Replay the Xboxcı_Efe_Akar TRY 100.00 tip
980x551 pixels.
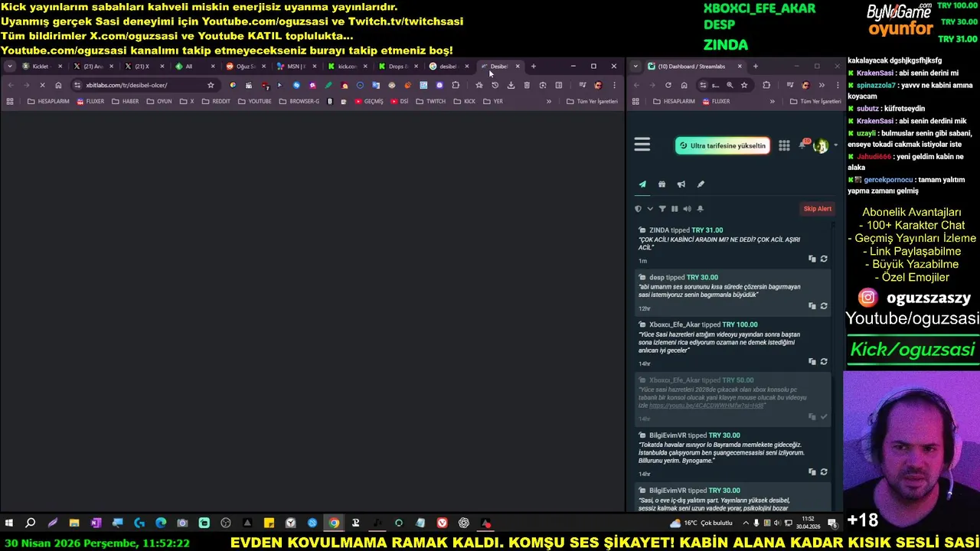(x=824, y=361)
